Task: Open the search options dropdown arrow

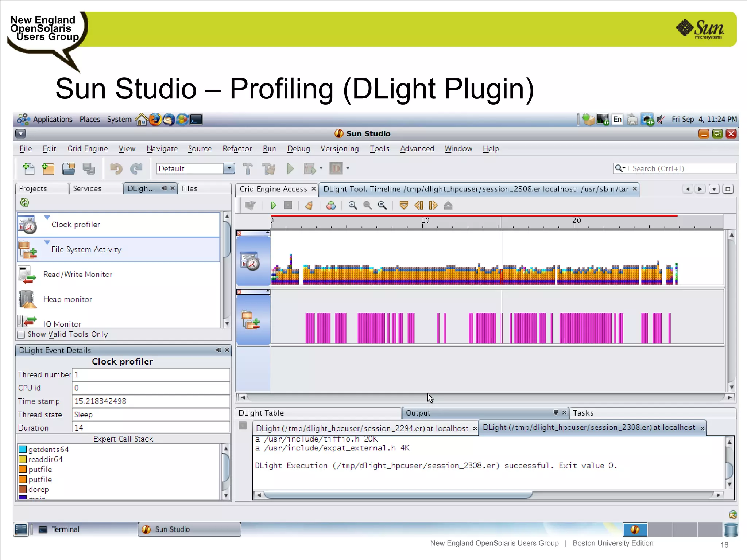Action: point(624,168)
